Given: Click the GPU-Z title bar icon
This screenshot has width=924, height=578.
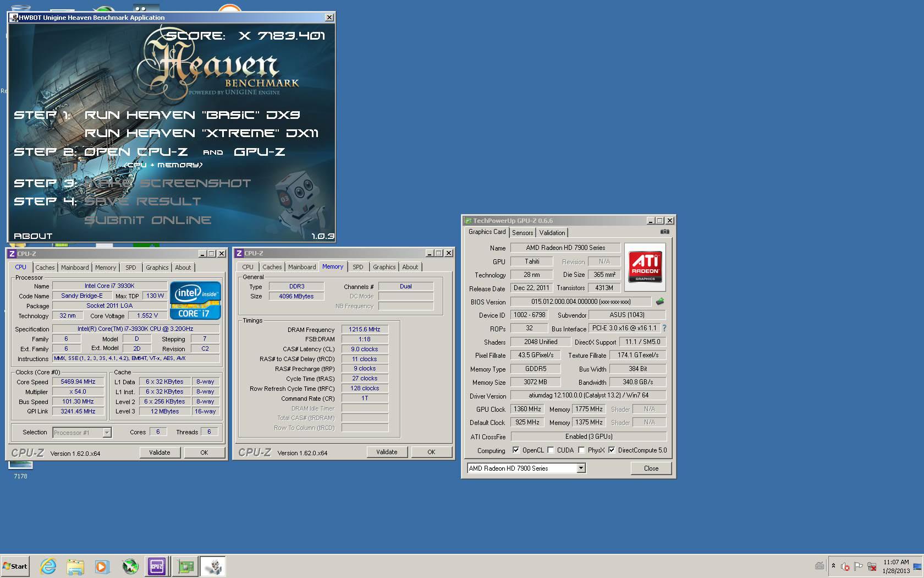Looking at the screenshot, I should (469, 221).
